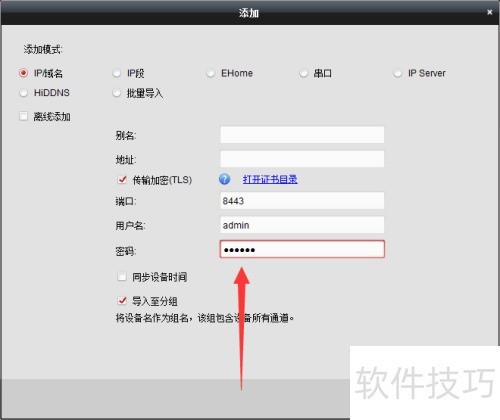Focus the 端口 field showing 8443
500x420 pixels.
click(x=302, y=200)
